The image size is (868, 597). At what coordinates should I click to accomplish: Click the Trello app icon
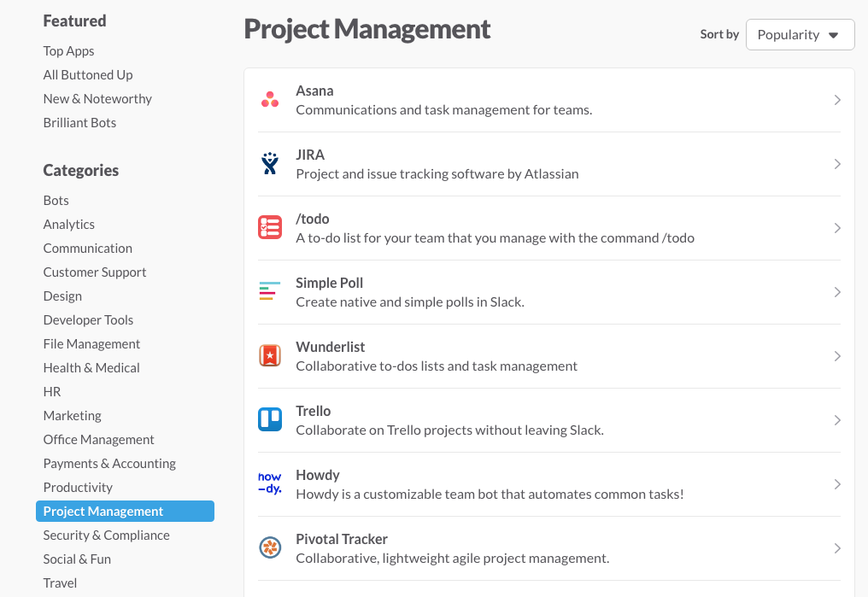point(270,419)
